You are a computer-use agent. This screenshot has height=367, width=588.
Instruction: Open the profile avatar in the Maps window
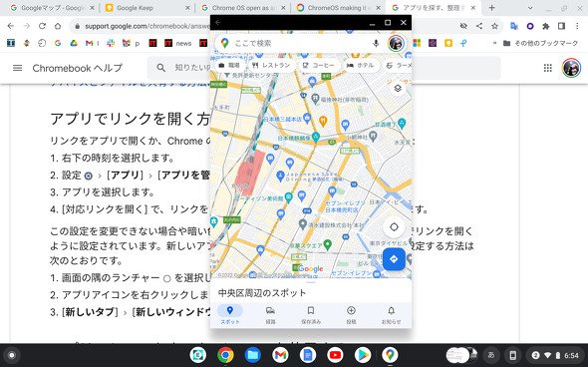point(396,43)
